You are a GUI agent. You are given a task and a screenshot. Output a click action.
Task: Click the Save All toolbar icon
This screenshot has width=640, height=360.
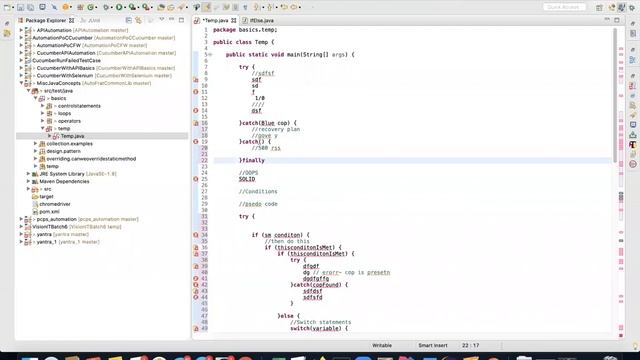30,7
